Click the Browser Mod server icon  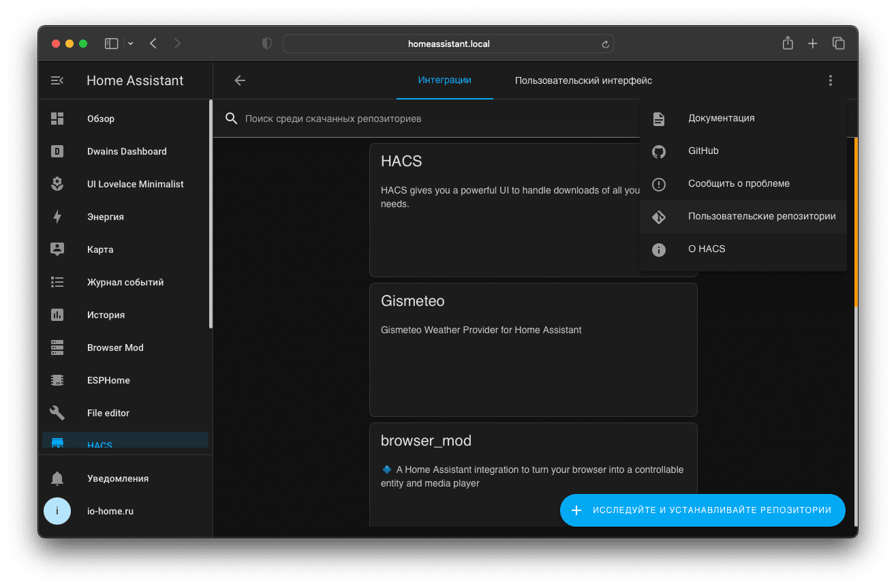point(57,347)
